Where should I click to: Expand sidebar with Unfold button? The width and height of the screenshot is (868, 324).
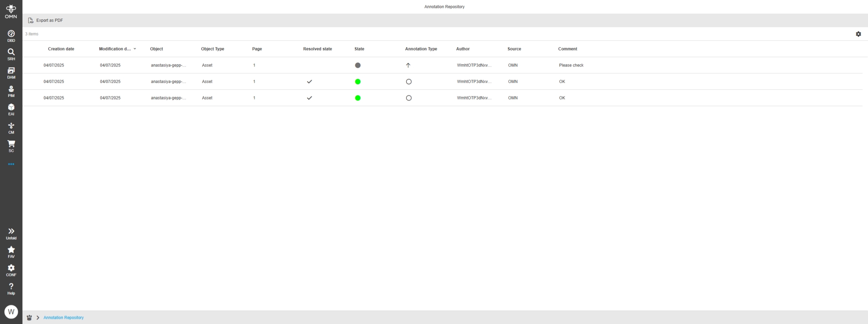pyautogui.click(x=11, y=233)
